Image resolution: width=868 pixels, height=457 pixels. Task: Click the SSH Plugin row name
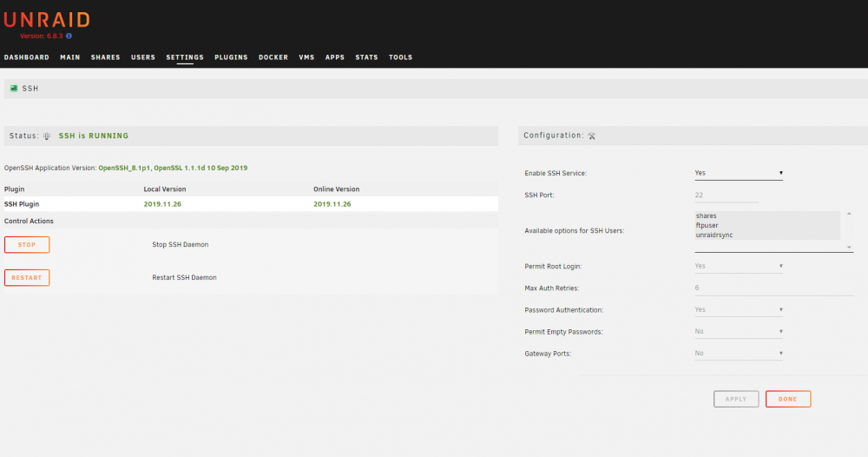tap(22, 204)
